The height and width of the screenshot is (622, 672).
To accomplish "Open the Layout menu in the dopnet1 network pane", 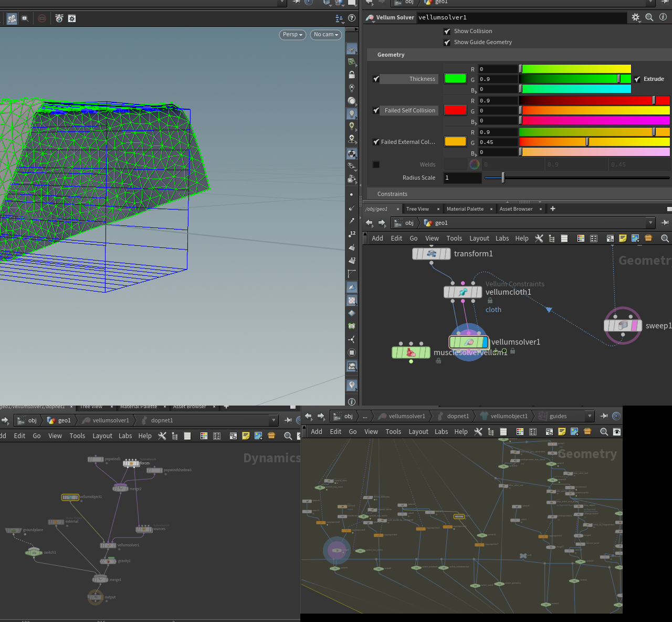I will pos(102,436).
